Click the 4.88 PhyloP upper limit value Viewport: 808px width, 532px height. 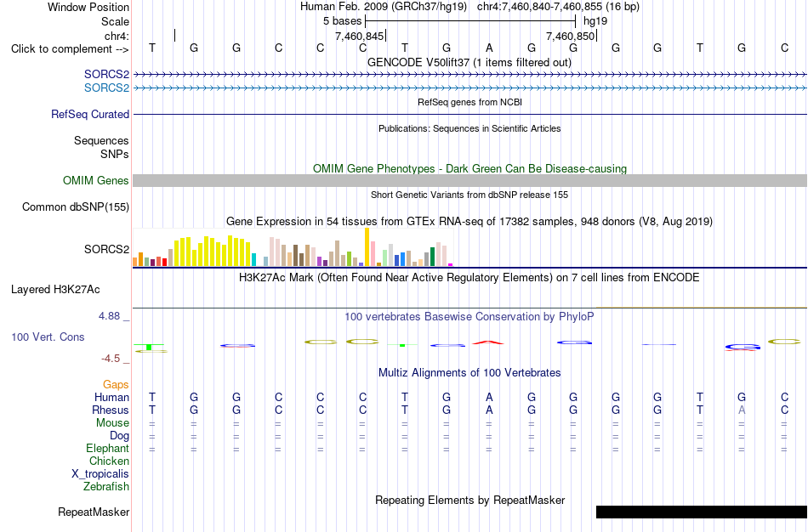[109, 316]
